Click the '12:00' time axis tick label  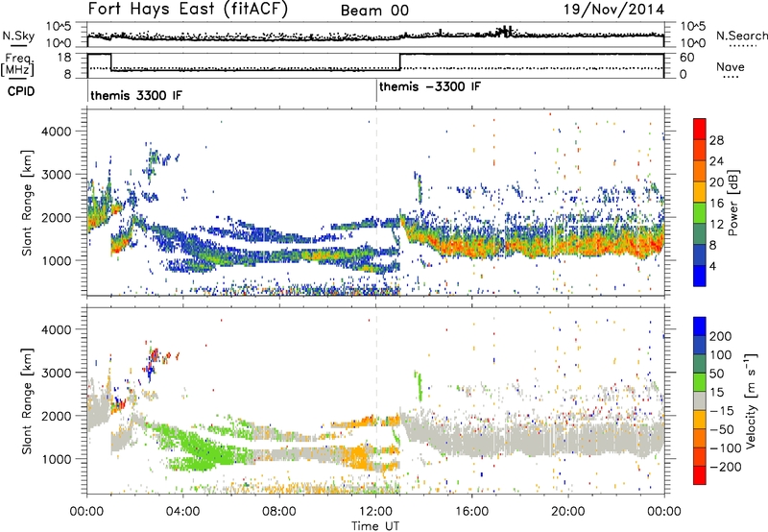[376, 512]
